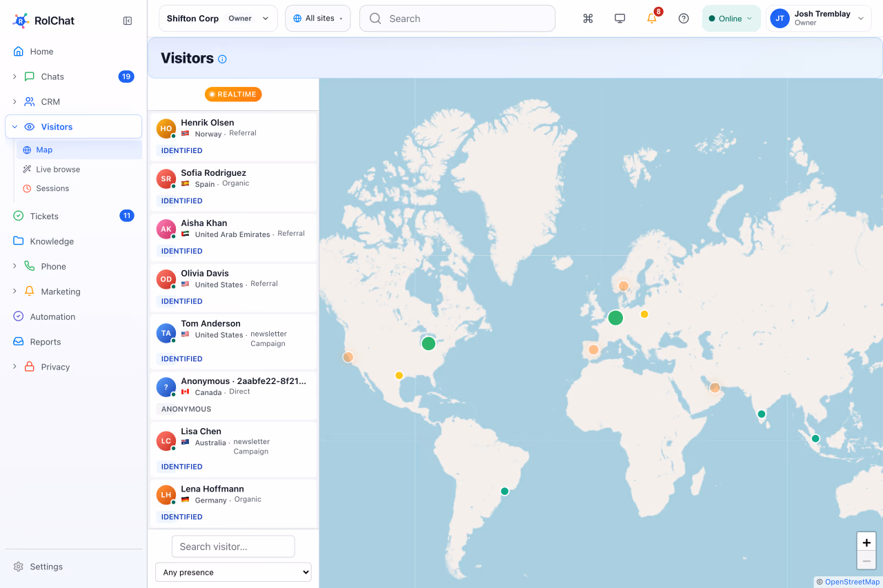
Task: Expand the Privacy chevron
Action: coord(14,367)
